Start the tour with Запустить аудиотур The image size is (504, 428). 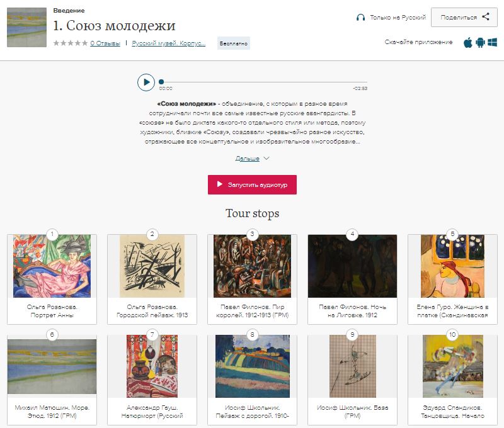[x=253, y=184]
